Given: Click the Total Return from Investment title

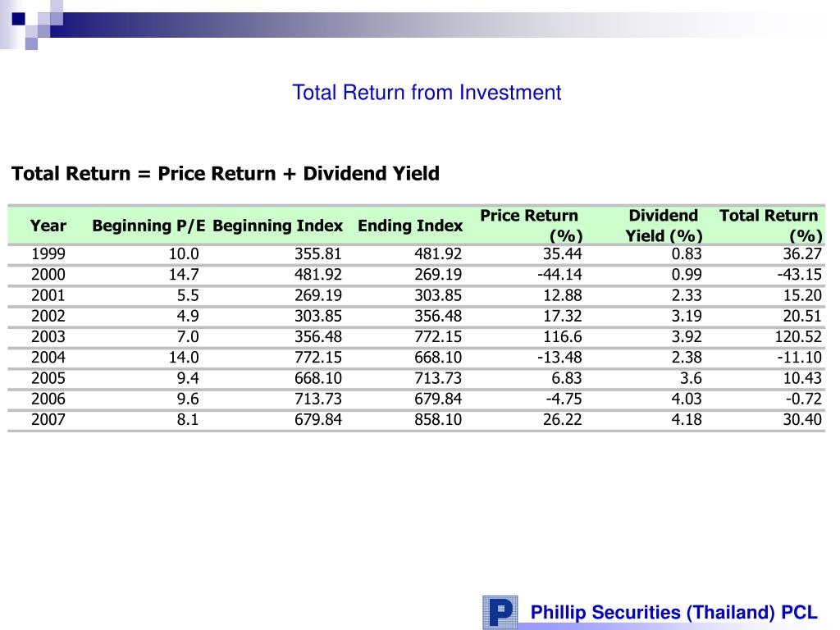Looking at the screenshot, I should pyautogui.click(x=427, y=93).
